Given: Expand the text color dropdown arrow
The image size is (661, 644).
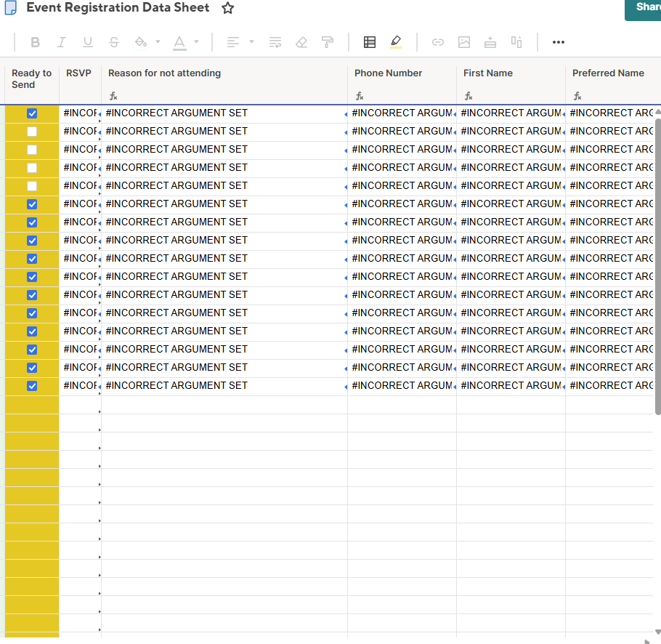Looking at the screenshot, I should pyautogui.click(x=196, y=41).
